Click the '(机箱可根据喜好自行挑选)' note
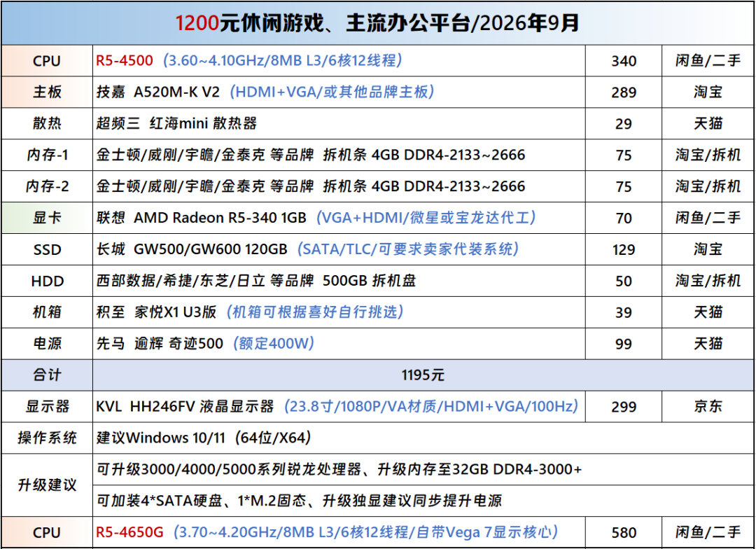 pyautogui.click(x=315, y=312)
